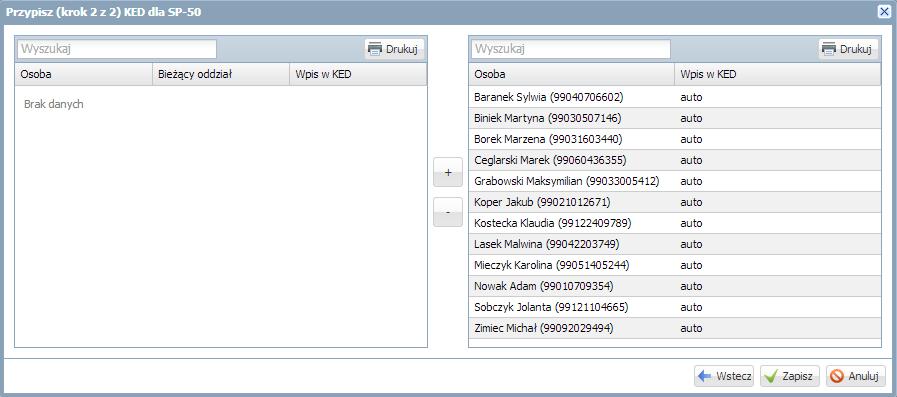Click auto value for Koper Jakub
The width and height of the screenshot is (897, 397).
(691, 202)
